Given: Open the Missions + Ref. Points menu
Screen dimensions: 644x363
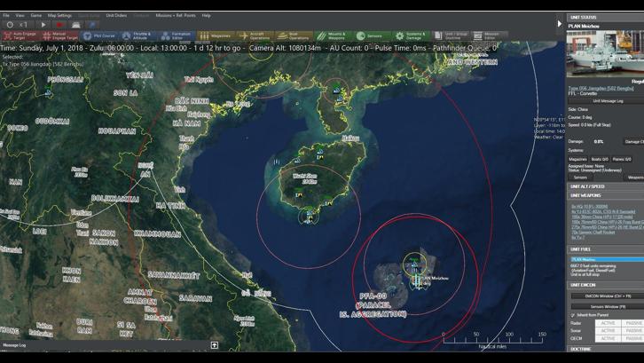Looking at the screenshot, I should [x=176, y=16].
